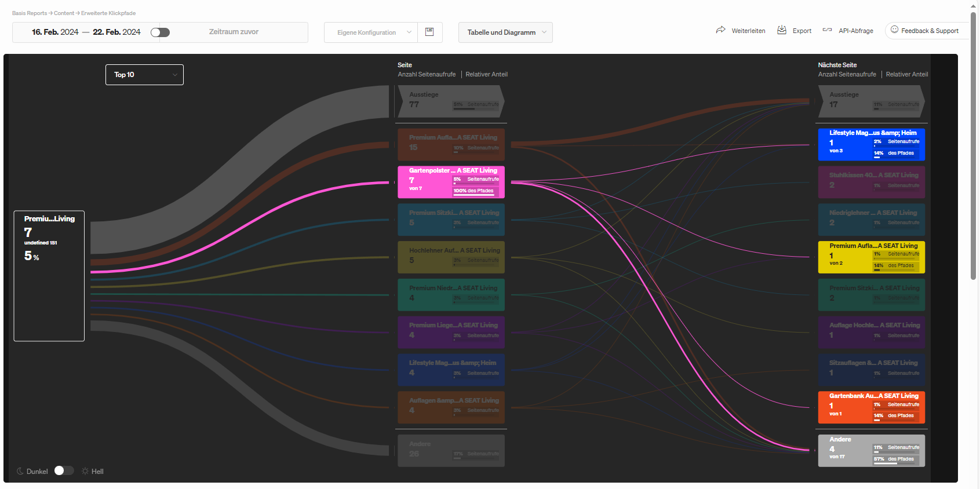This screenshot has height=489, width=980.
Task: Select the Hochlehner Auf... node
Action: [x=451, y=257]
